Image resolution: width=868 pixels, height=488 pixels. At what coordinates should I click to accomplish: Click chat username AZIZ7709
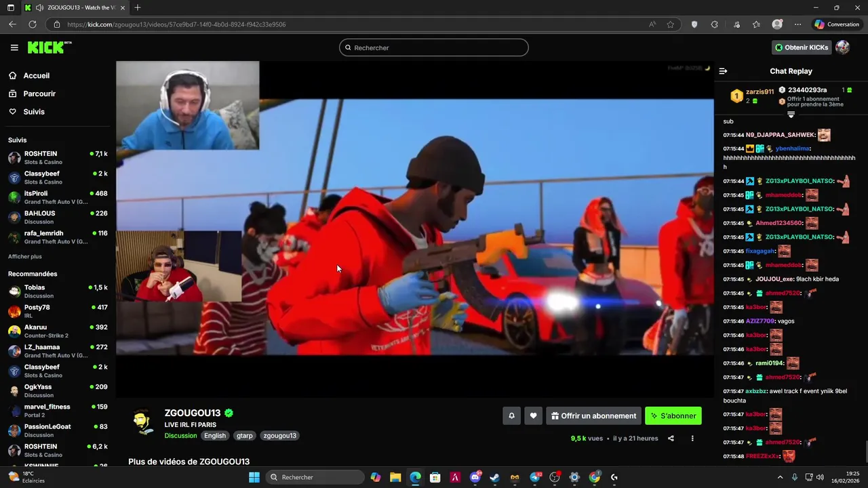click(x=760, y=321)
